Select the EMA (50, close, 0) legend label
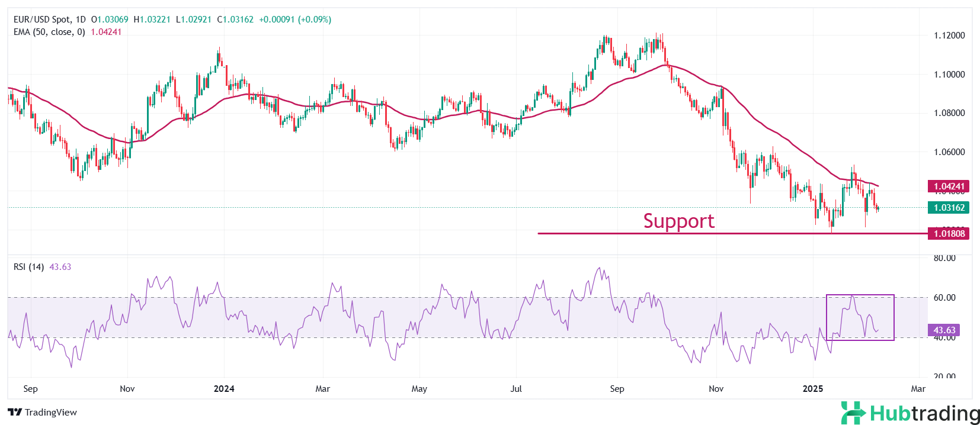The width and height of the screenshot is (980, 425). coord(49,32)
